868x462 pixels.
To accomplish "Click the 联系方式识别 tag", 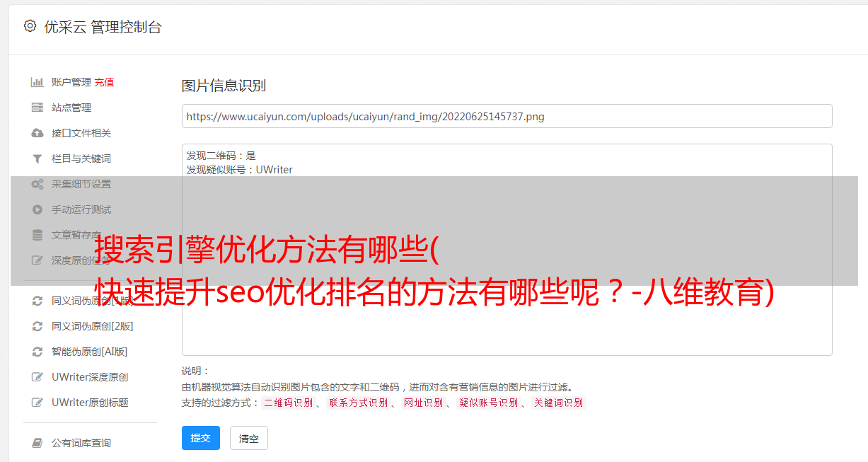I will [x=358, y=403].
